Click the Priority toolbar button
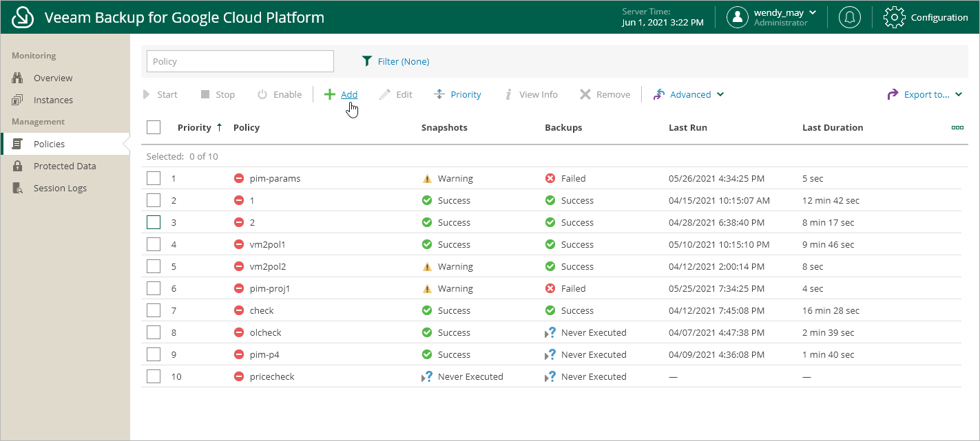980x441 pixels. (x=457, y=94)
